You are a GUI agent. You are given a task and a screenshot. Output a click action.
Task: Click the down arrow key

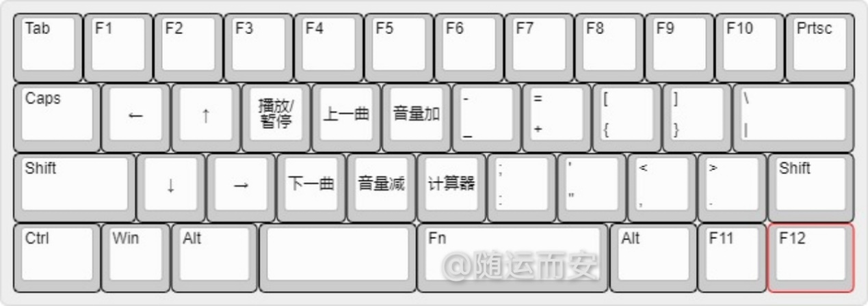pyautogui.click(x=170, y=188)
